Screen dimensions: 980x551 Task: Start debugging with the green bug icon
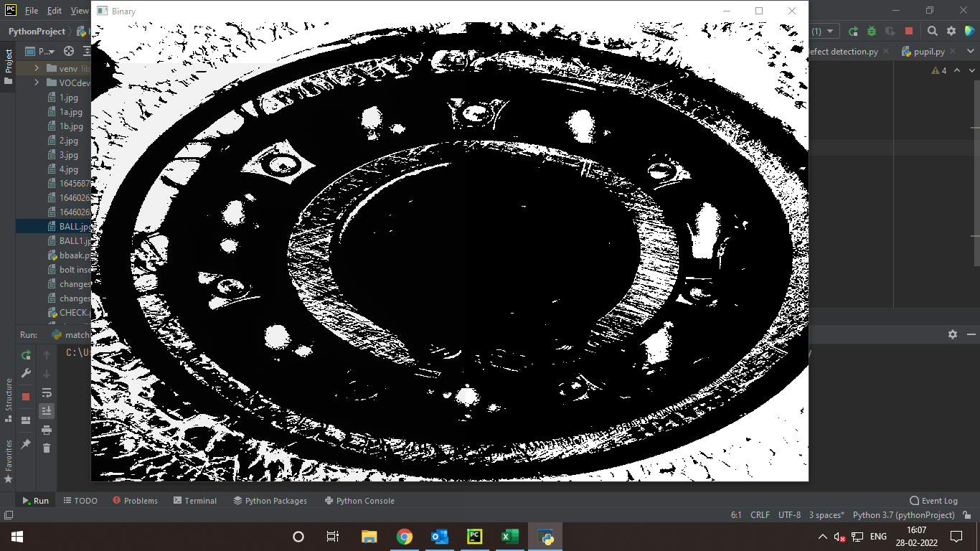pyautogui.click(x=872, y=32)
